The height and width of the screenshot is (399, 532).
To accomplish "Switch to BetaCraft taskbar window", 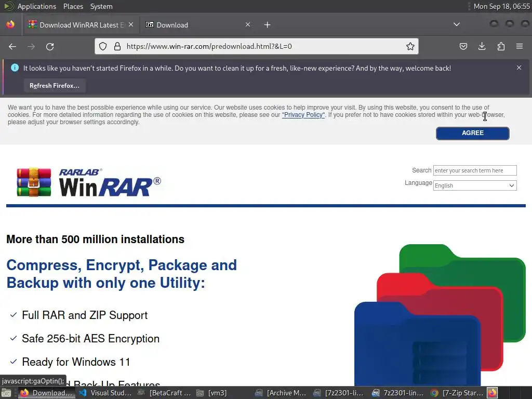I will tap(164, 393).
